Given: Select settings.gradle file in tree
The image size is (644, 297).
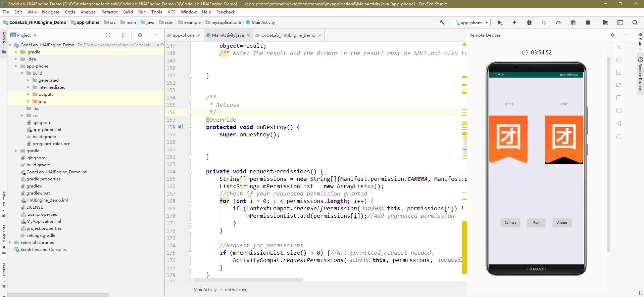Looking at the screenshot, I should coord(41,235).
